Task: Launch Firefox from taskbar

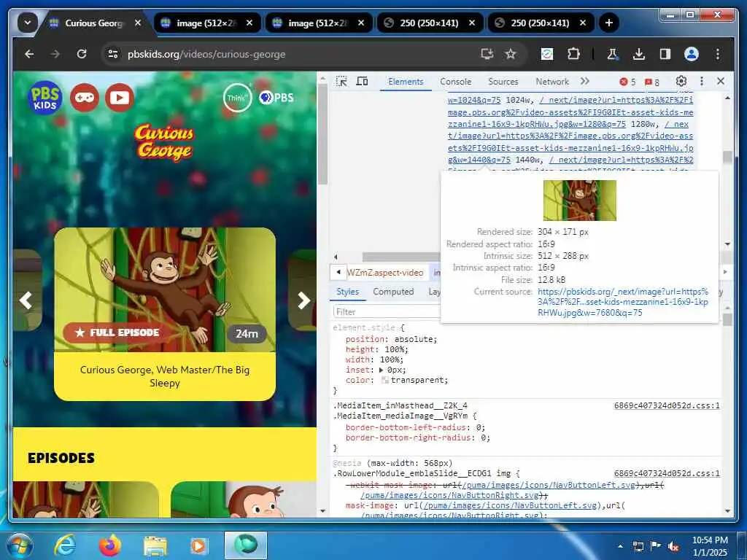Action: pyautogui.click(x=110, y=545)
